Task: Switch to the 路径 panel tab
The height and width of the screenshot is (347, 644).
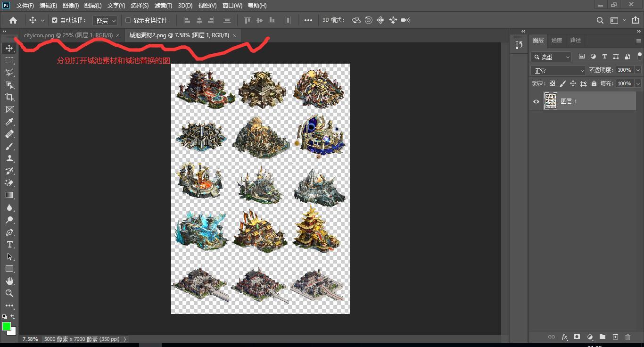Action: point(576,40)
